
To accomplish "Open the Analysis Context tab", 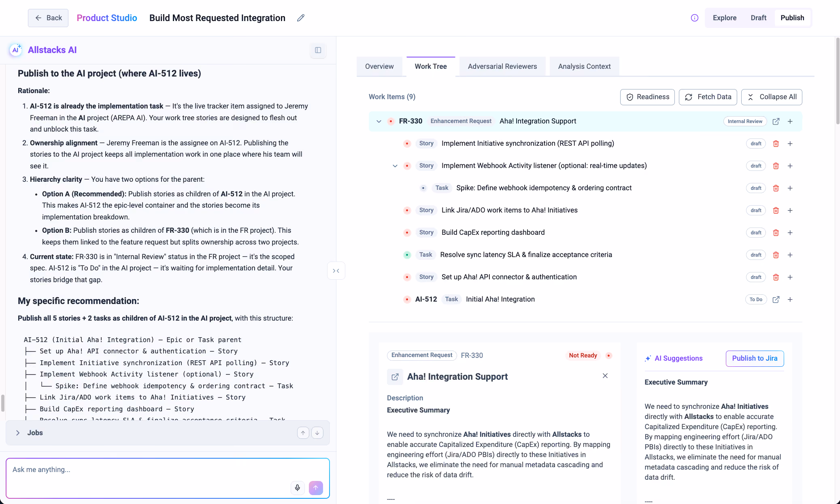I will [584, 66].
